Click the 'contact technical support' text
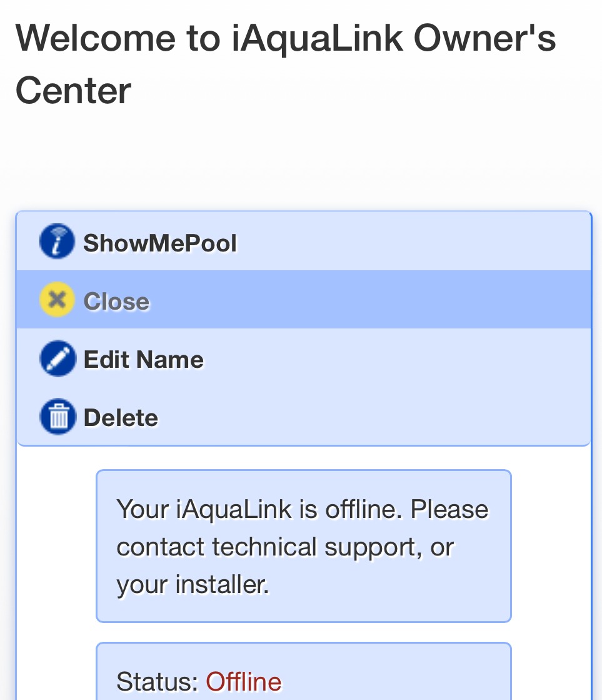Image resolution: width=602 pixels, height=700 pixels. tap(269, 547)
